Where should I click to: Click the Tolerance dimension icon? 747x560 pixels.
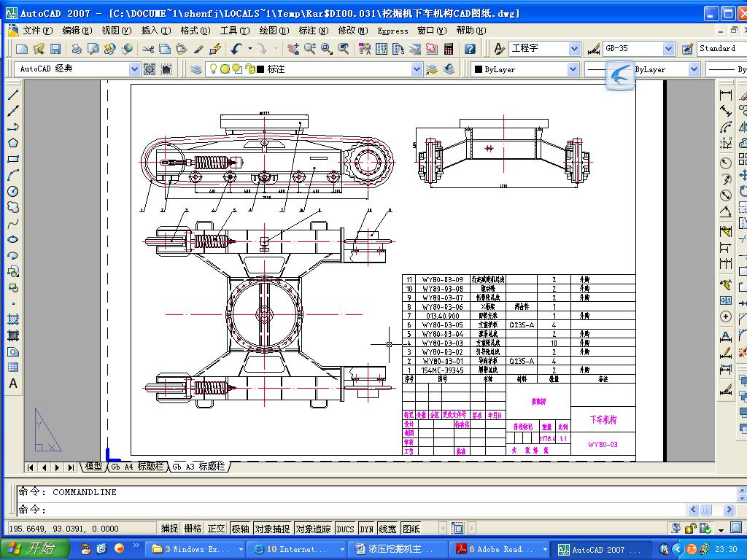pyautogui.click(x=726, y=300)
